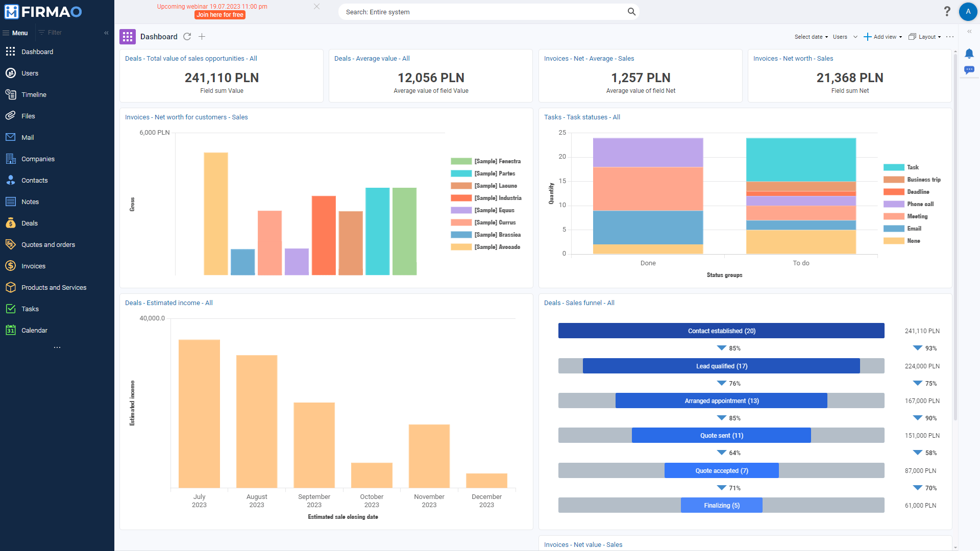This screenshot has width=980, height=551.
Task: Click the refresh icon on Dashboard
Action: 188,36
